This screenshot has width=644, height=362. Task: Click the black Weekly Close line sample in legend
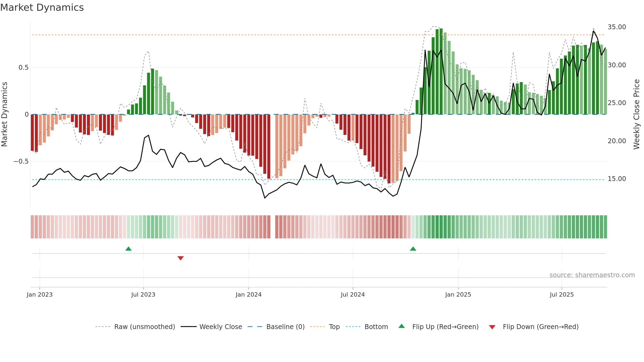pos(189,327)
